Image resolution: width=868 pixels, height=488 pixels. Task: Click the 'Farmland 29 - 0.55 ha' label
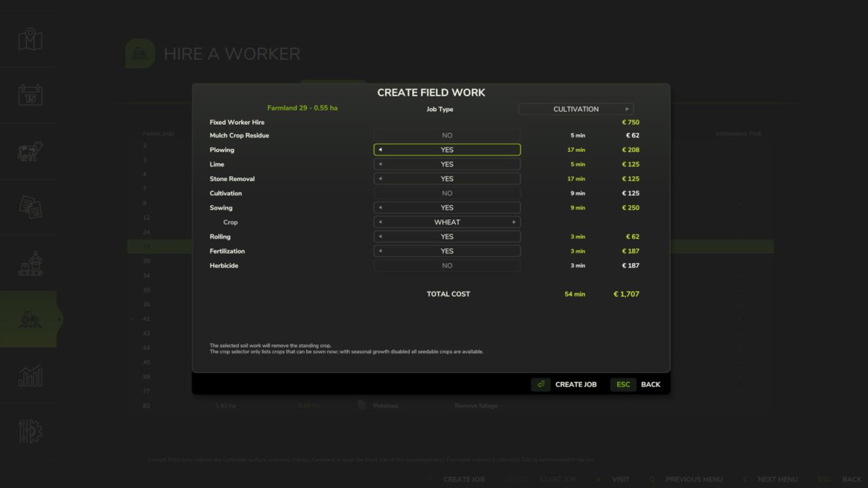[x=302, y=108]
